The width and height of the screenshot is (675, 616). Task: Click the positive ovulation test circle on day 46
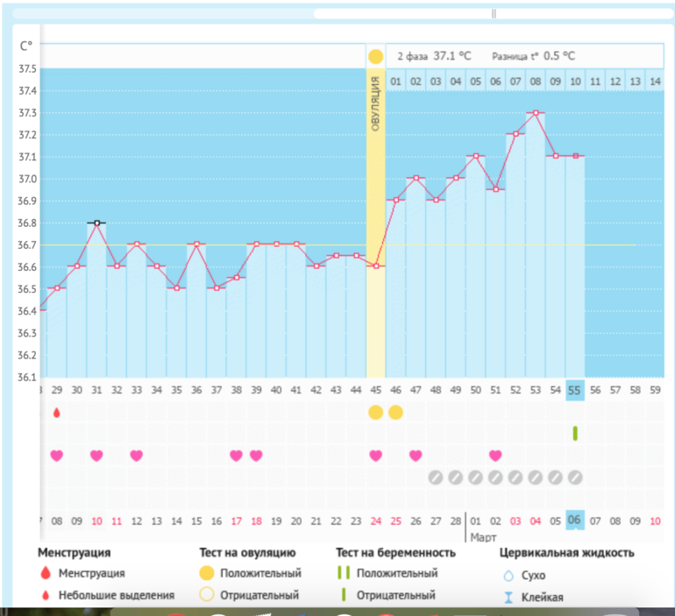coord(395,413)
